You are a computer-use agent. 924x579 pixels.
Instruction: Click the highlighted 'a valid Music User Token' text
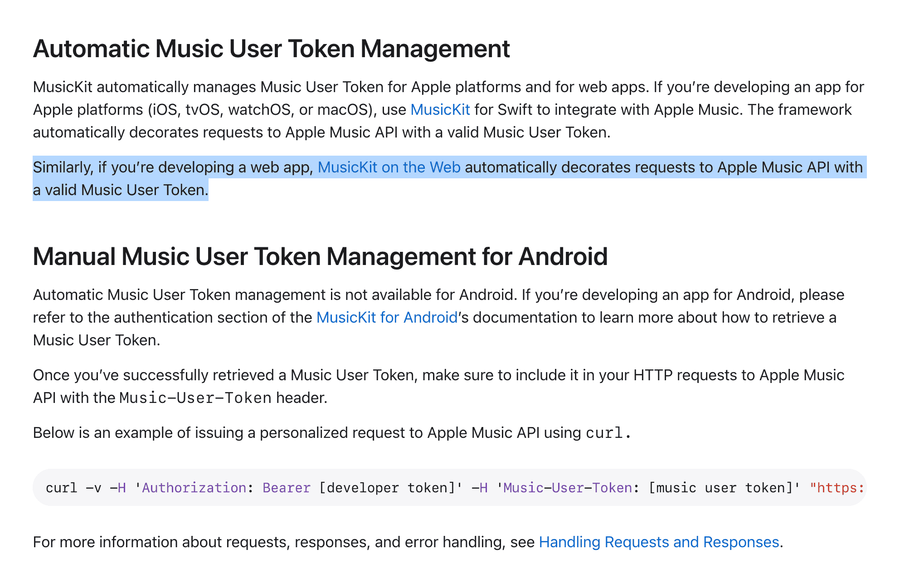point(120,190)
